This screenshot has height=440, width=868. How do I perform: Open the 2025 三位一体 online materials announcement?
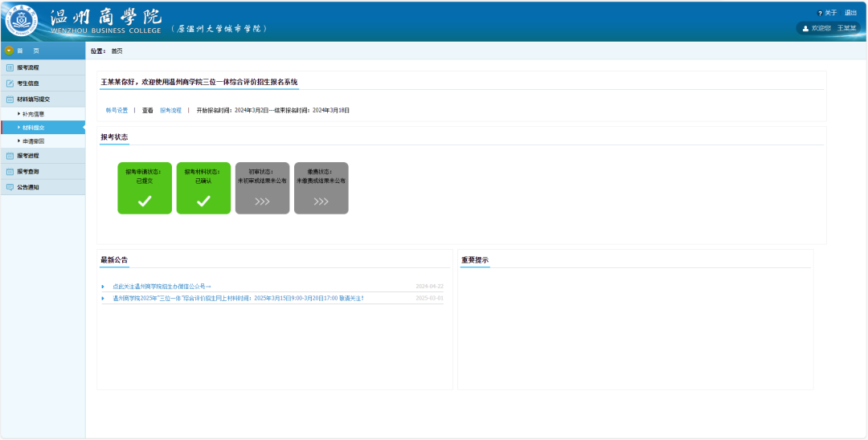238,298
